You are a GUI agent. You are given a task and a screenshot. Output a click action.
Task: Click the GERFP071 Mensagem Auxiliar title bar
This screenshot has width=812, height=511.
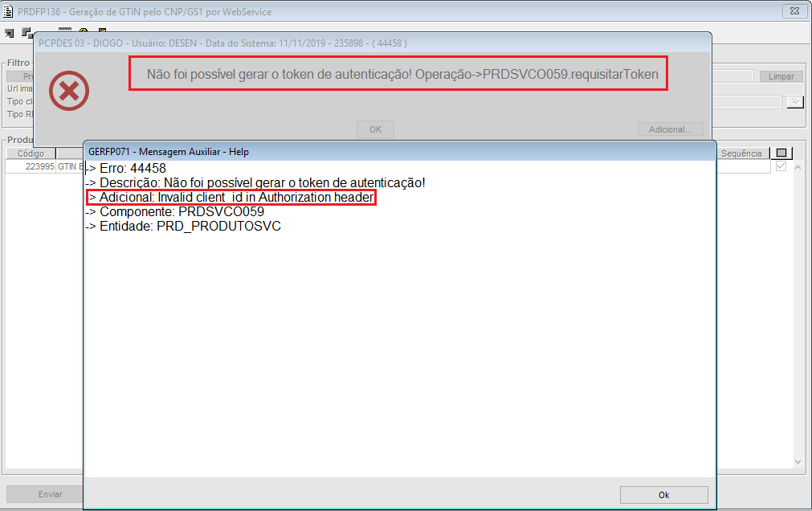[x=400, y=151]
